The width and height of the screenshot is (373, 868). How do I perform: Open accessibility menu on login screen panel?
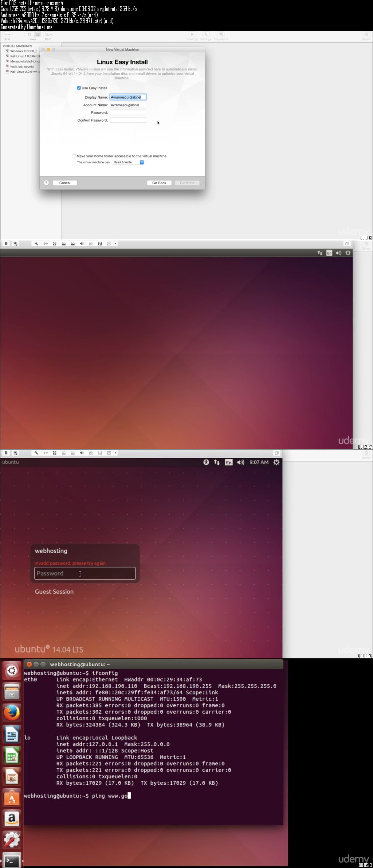[206, 462]
